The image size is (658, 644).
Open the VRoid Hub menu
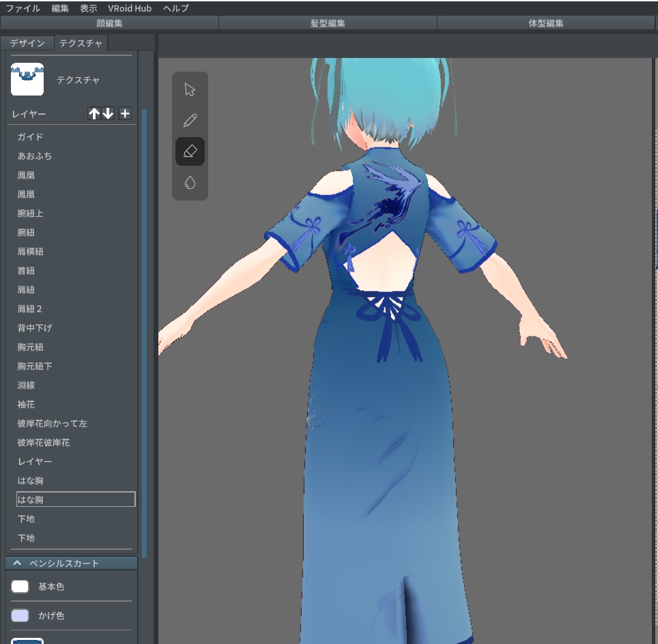point(128,8)
